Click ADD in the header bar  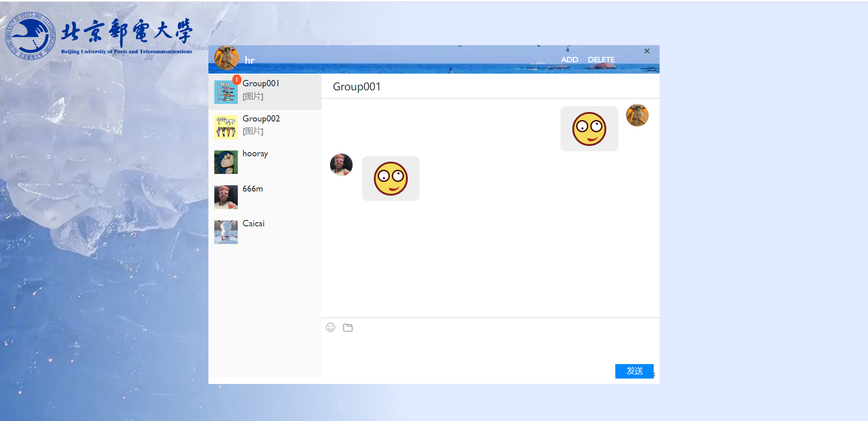569,60
